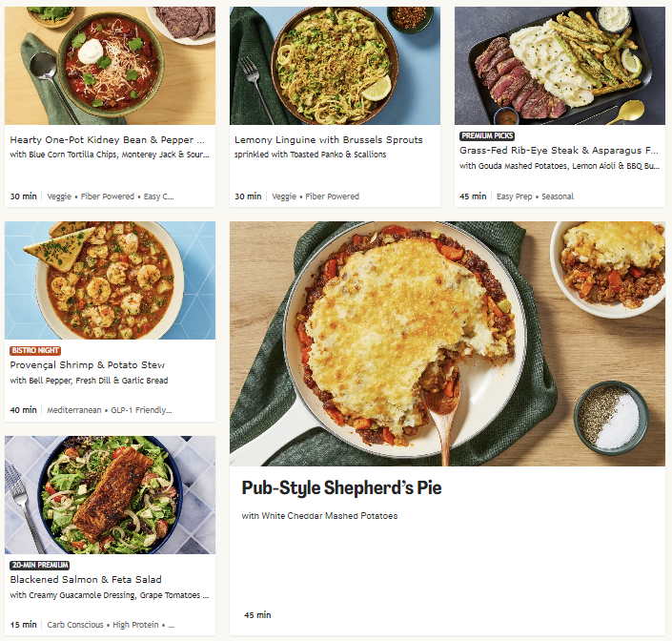The height and width of the screenshot is (641, 672).
Task: Click the 20-Min Premium badge
Action: click(40, 565)
